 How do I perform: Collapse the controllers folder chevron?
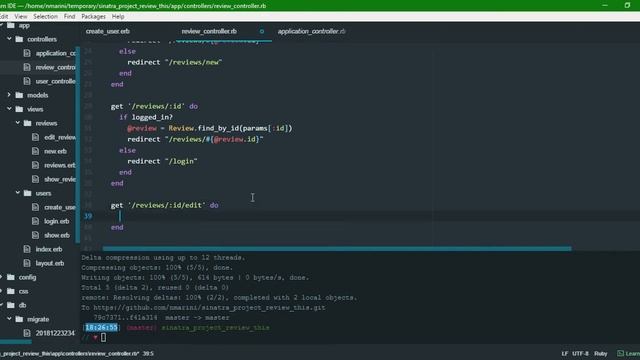click(9, 39)
